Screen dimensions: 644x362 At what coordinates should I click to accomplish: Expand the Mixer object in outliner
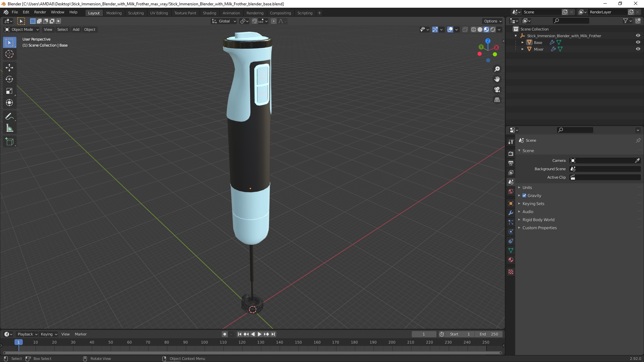click(522, 49)
